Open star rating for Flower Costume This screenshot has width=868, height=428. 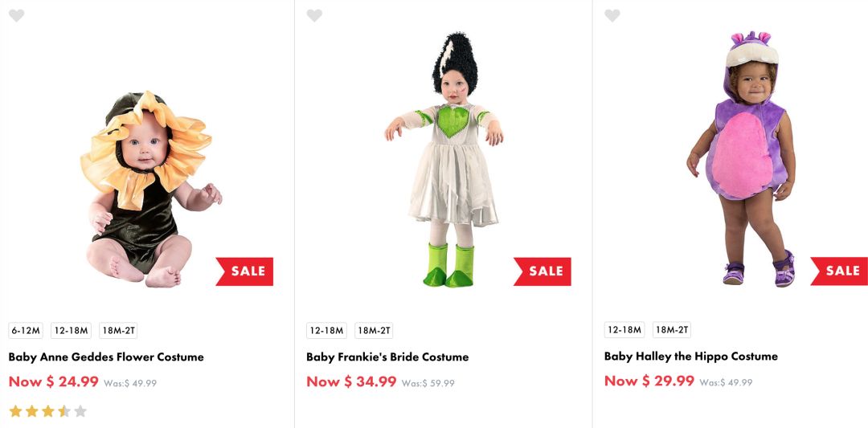point(47,411)
